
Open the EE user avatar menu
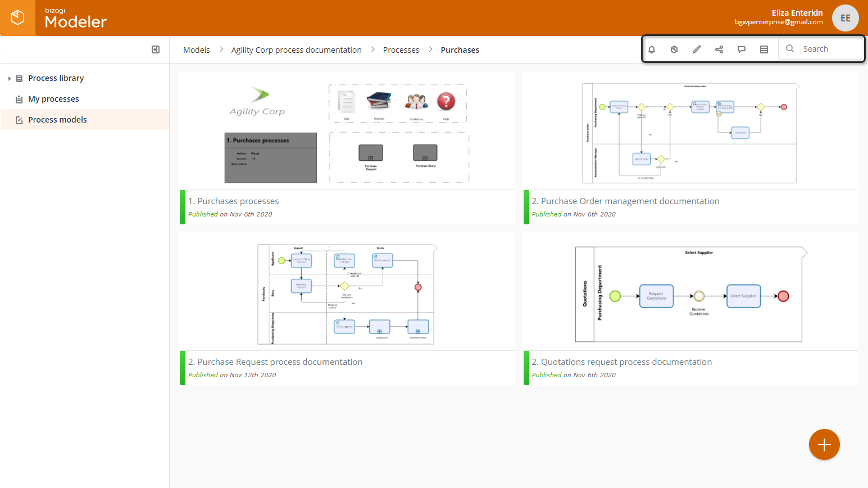[x=845, y=18]
